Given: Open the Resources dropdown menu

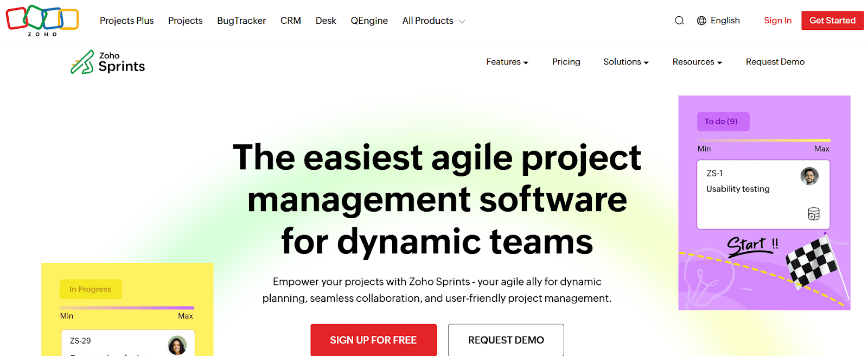Looking at the screenshot, I should (697, 62).
